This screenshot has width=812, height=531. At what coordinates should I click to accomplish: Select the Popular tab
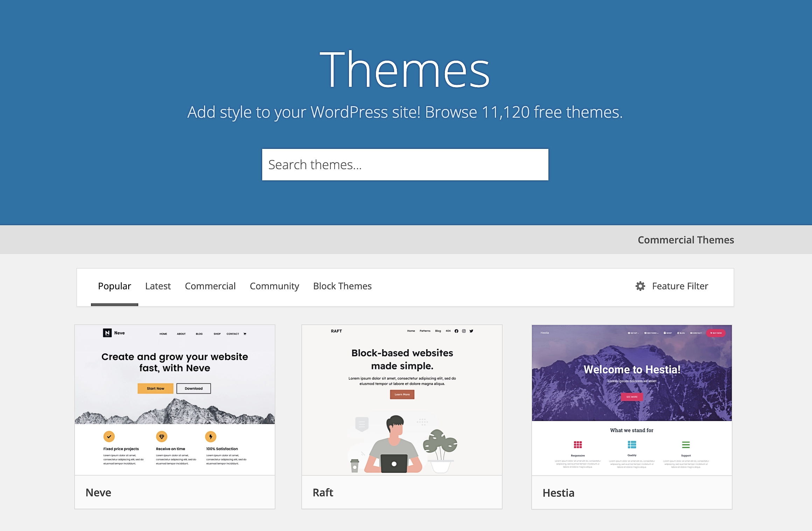(114, 286)
